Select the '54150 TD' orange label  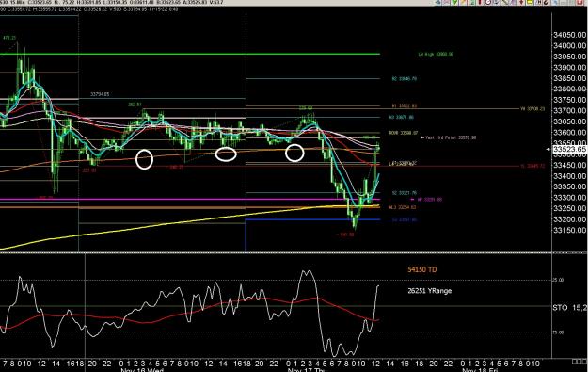point(421,269)
